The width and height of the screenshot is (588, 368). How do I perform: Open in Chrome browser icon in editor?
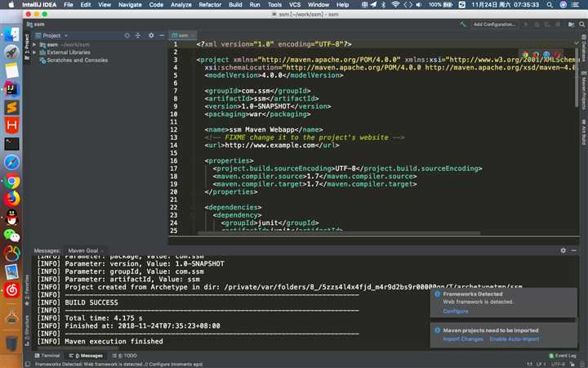coord(525,56)
